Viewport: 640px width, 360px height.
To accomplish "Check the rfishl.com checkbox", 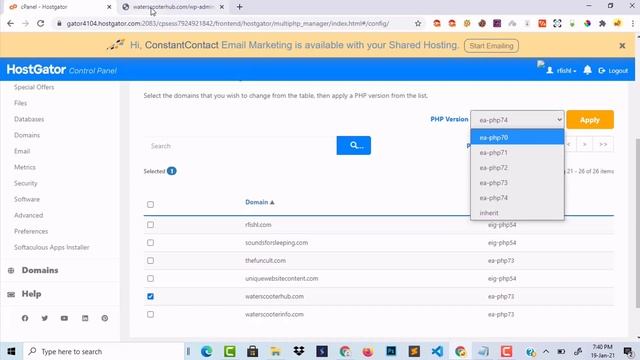I will pyautogui.click(x=150, y=225).
